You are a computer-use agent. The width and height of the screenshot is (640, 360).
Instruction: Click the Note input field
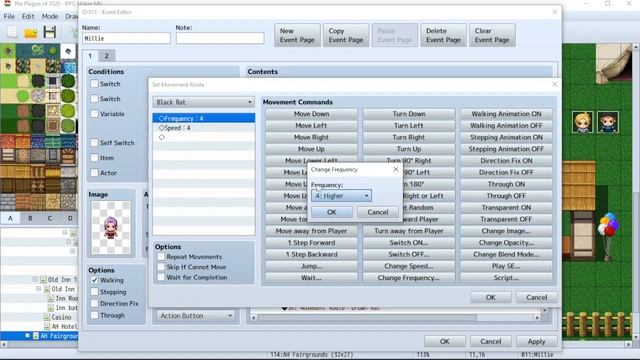(220, 38)
